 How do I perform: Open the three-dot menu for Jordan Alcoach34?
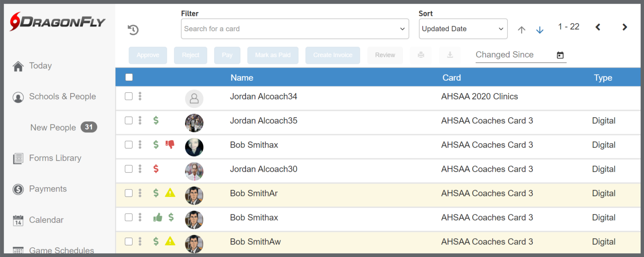point(140,96)
